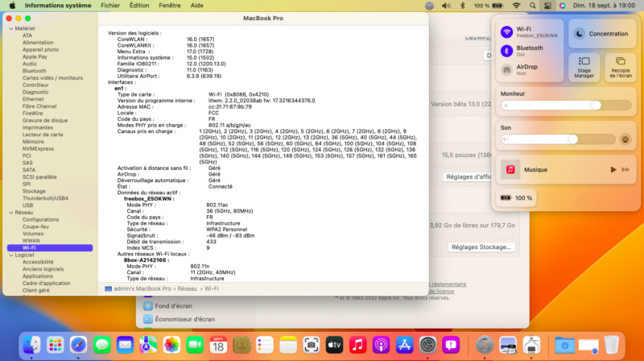Play music in Musique widget
Image resolution: width=644 pixels, height=361 pixels.
[613, 169]
